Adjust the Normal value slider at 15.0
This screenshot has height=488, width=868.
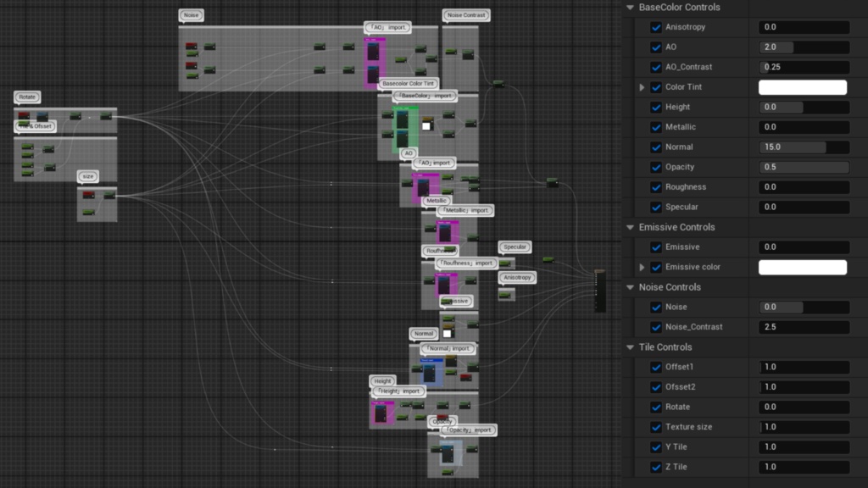[804, 147]
